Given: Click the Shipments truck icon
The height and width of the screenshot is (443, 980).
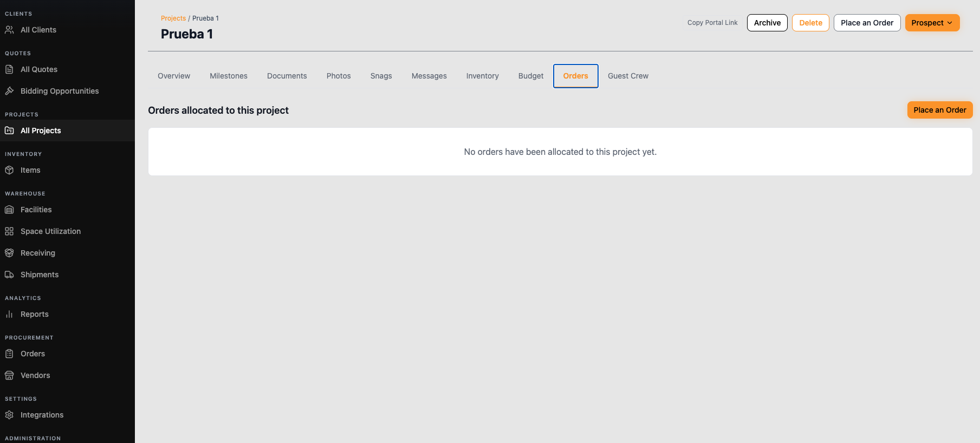Looking at the screenshot, I should click(x=9, y=275).
